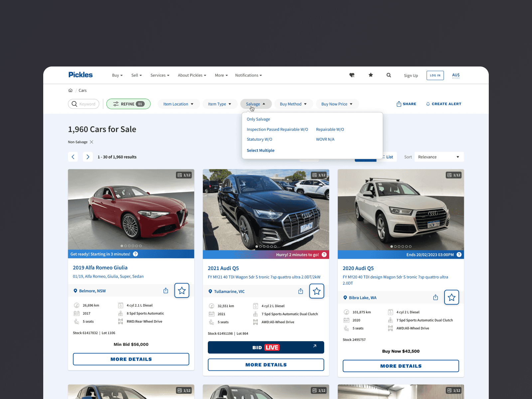Go to next results page arrow
This screenshot has height=399, width=532.
click(88, 157)
